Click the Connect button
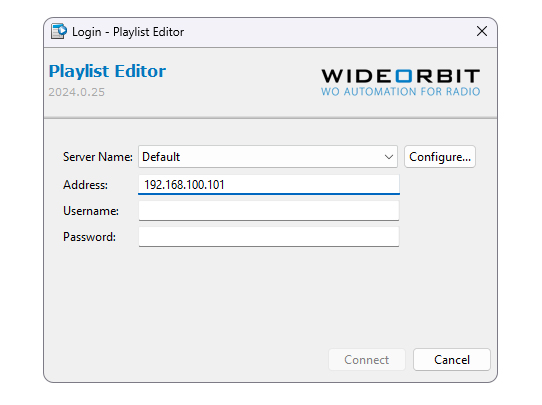 (366, 360)
